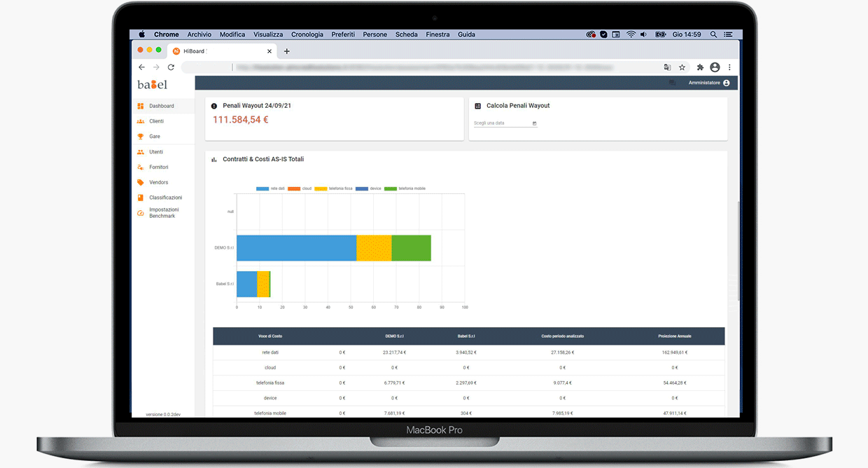
Task: Click the Chrome back arrow
Action: [141, 67]
